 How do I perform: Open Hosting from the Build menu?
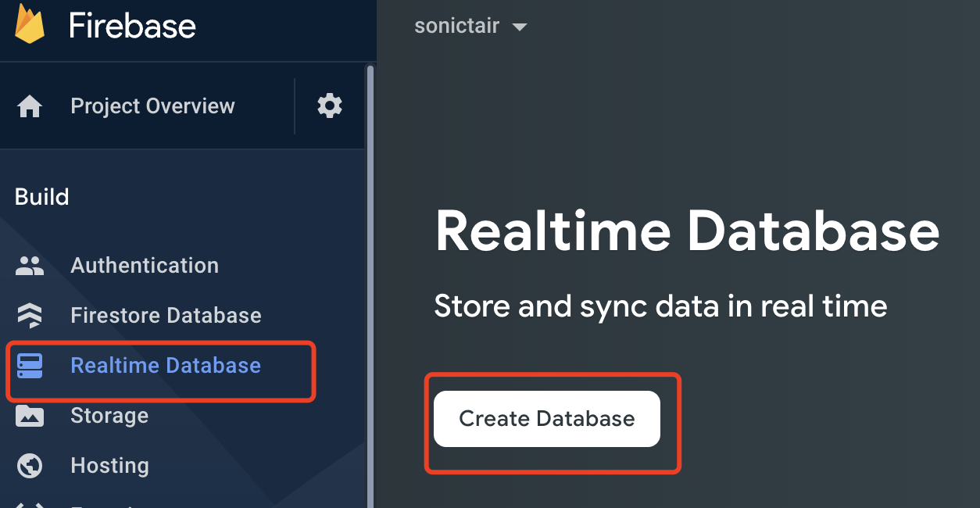click(109, 466)
